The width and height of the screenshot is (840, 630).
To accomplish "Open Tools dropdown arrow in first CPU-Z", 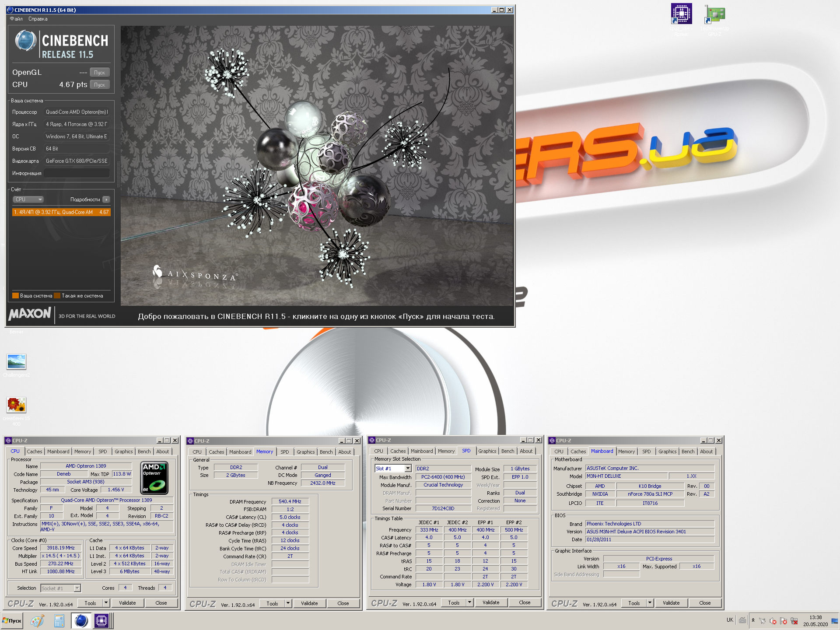I will [x=106, y=603].
